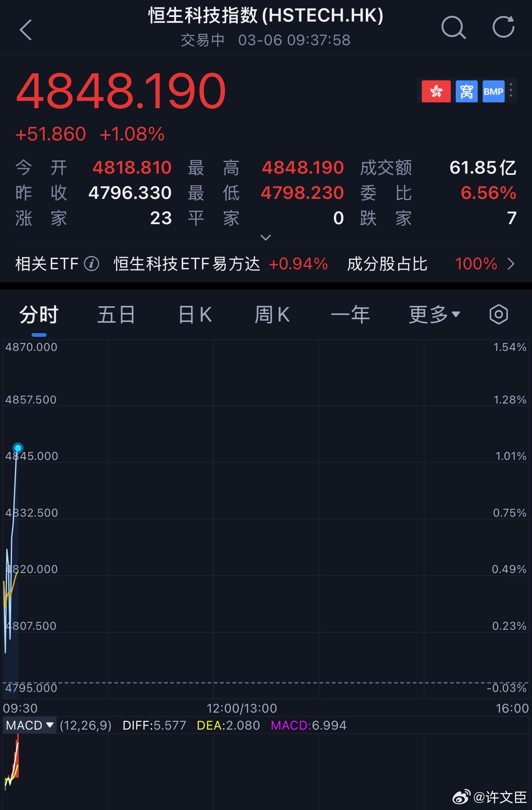Tap the change value +51.860

[51, 134]
